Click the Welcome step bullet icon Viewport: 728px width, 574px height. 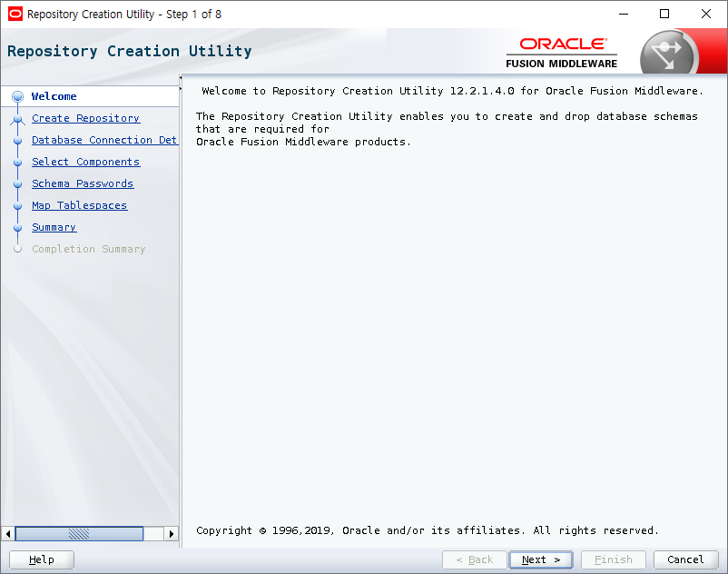[x=17, y=96]
